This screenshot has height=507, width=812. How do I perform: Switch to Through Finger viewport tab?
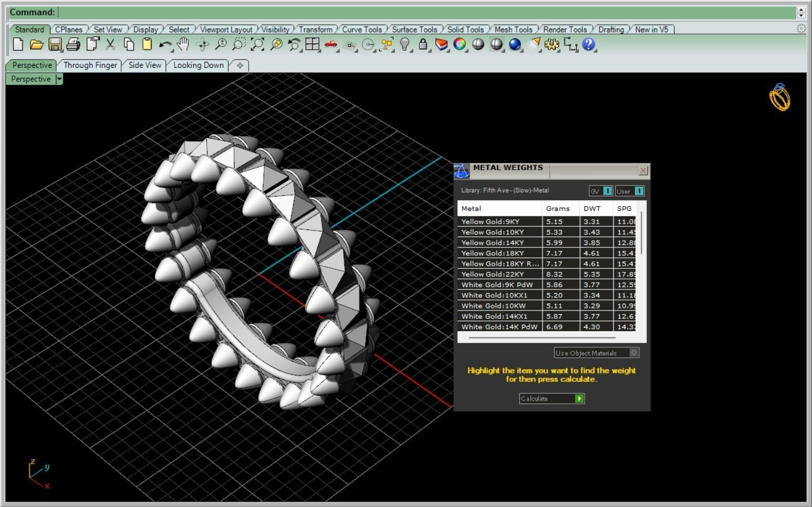[x=90, y=65]
